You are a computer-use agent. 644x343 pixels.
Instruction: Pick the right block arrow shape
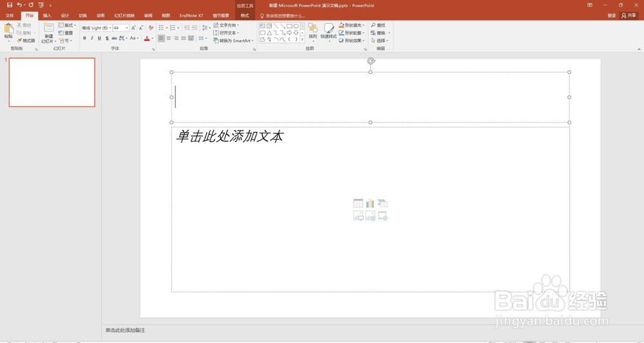290,33
